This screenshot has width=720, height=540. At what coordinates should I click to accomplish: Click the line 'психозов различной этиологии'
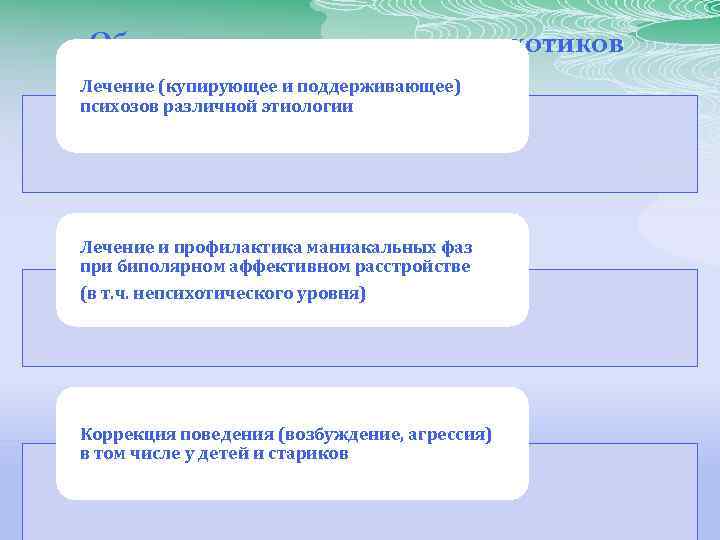coord(217,107)
